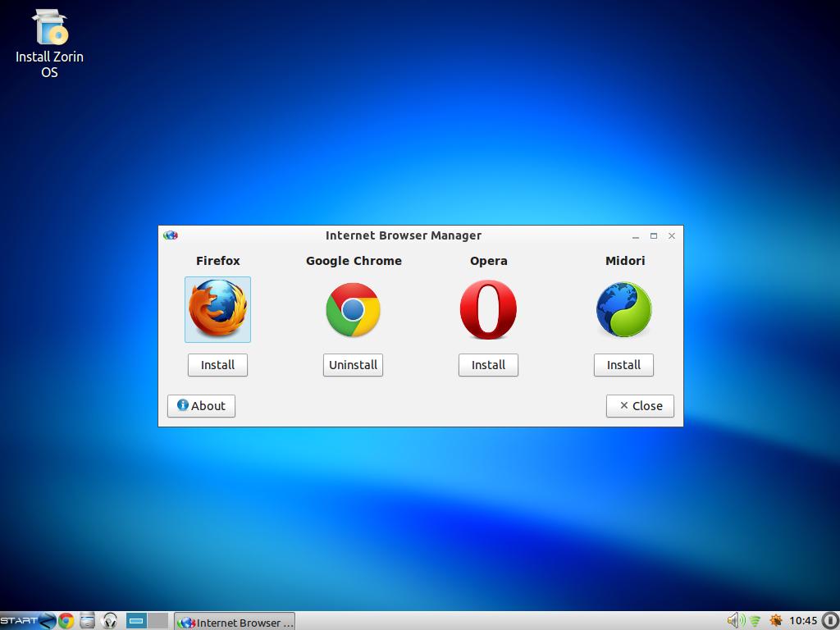Click the Midori heading label
840x630 pixels.
click(x=624, y=261)
